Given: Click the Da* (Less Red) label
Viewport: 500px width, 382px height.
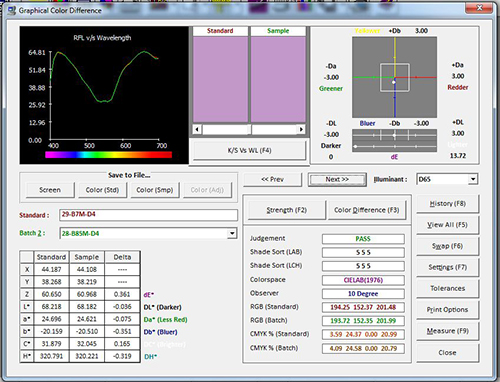Looking at the screenshot, I should (x=165, y=320).
